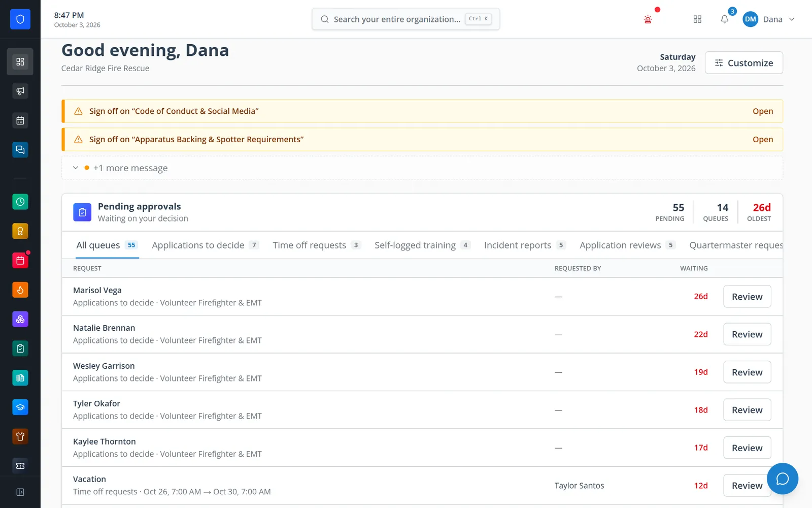Open the purple cubes module icon
The image size is (812, 508).
click(20, 320)
